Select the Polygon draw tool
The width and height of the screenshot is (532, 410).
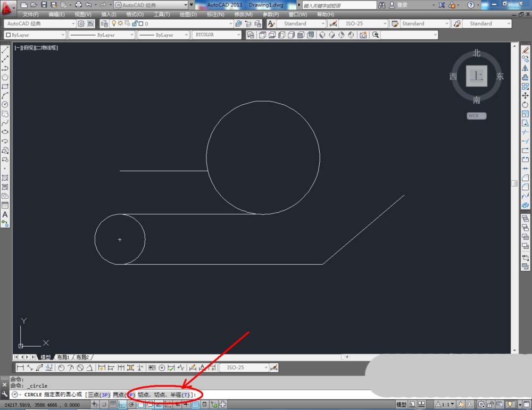point(5,77)
